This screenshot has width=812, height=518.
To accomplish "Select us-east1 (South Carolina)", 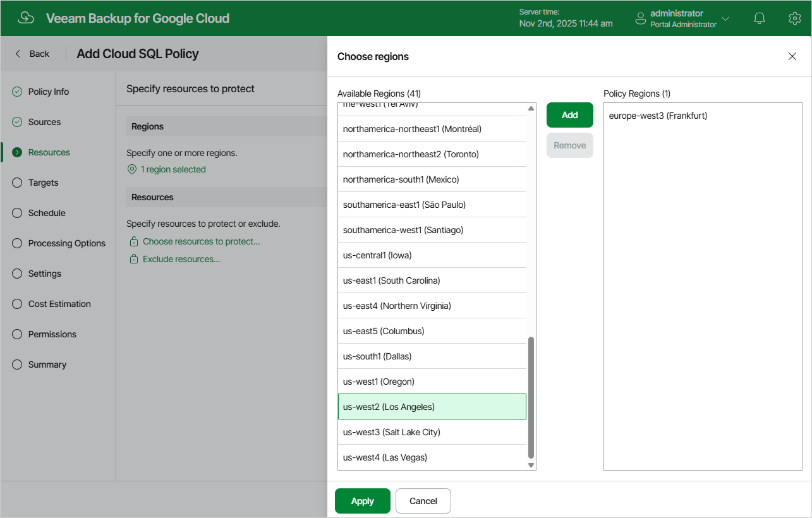I will pyautogui.click(x=432, y=280).
